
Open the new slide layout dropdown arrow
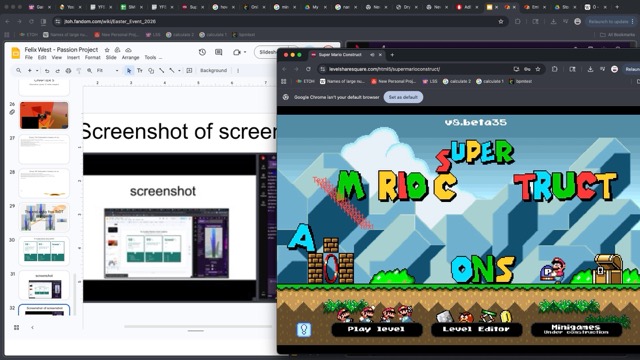[37, 71]
